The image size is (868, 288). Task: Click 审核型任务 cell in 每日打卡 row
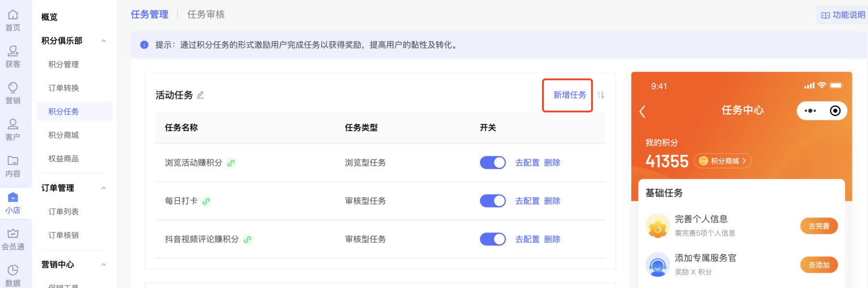pos(366,201)
